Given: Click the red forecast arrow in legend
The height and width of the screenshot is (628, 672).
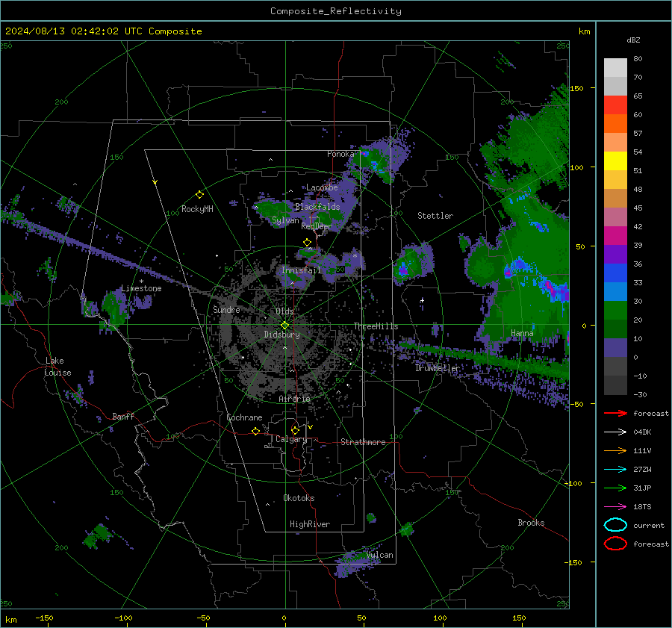Looking at the screenshot, I should [615, 413].
